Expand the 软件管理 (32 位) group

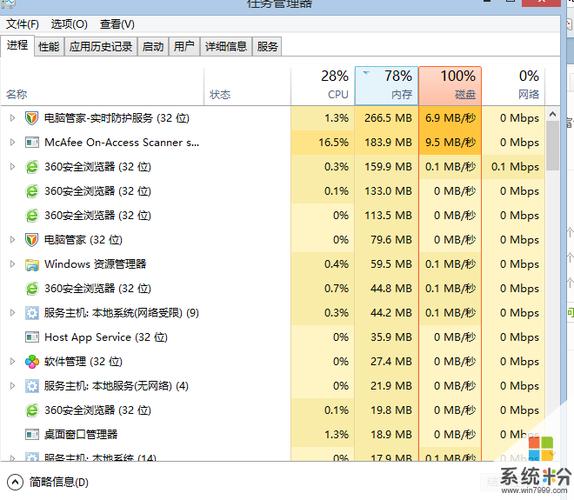[x=12, y=362]
